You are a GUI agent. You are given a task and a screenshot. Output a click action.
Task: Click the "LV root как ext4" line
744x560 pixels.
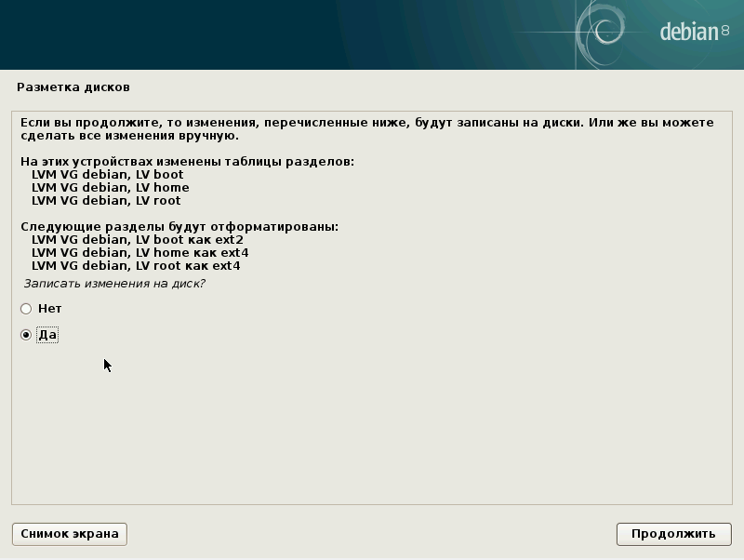(136, 266)
